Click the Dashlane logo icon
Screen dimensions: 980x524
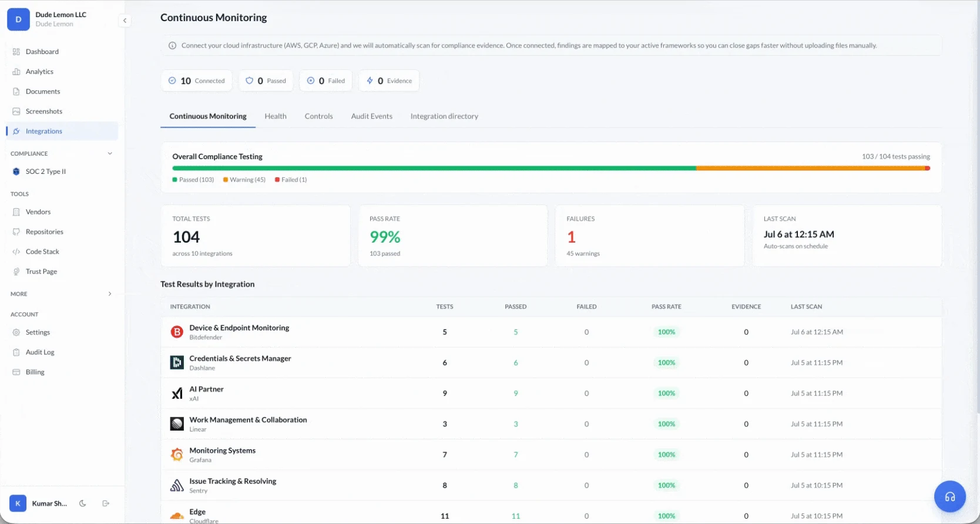177,362
